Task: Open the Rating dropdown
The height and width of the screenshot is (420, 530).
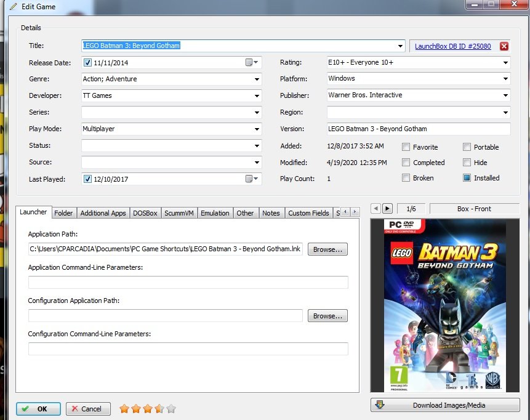Action: click(505, 63)
